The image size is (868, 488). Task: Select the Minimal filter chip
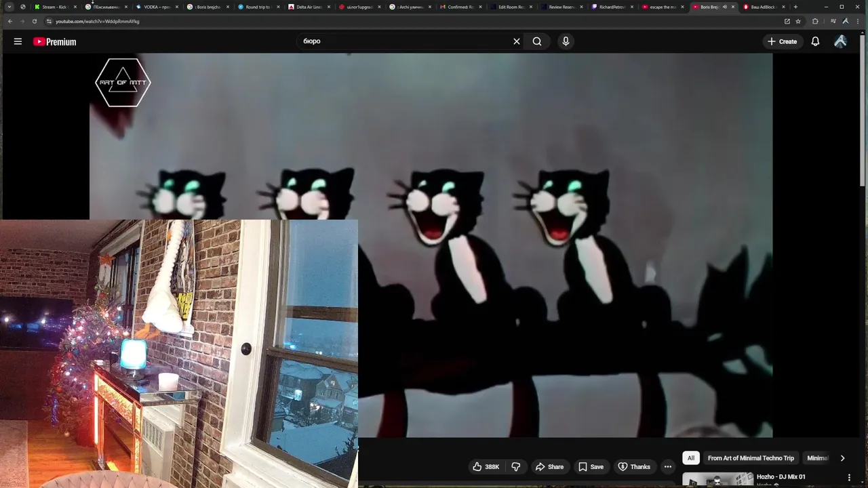click(818, 458)
